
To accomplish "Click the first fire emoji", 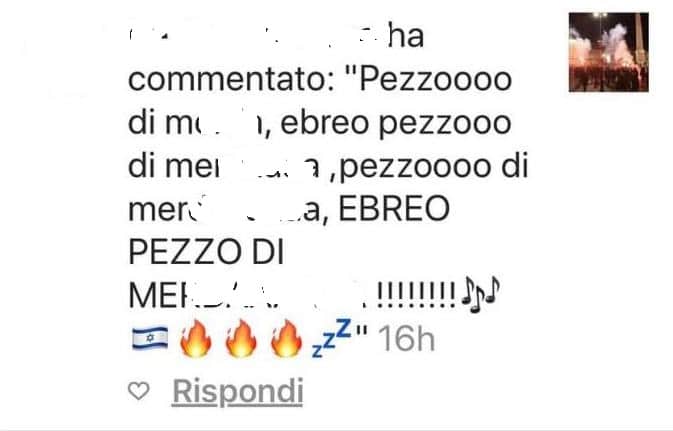I will click(x=196, y=338).
